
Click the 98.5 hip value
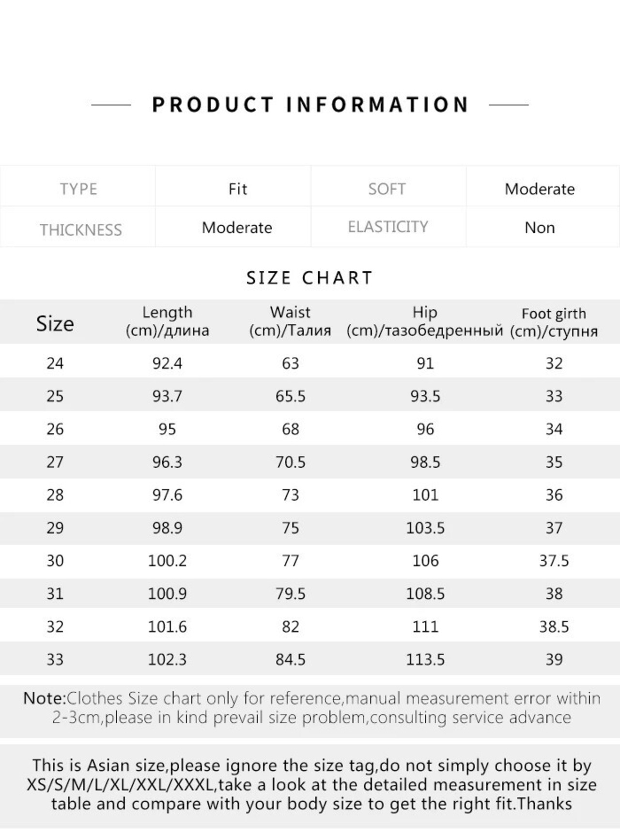click(x=425, y=462)
